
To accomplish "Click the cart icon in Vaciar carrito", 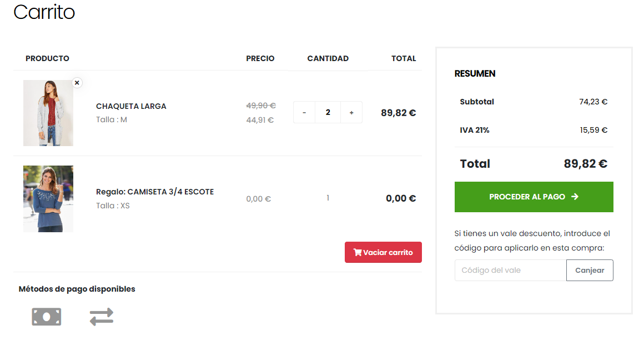I will click(358, 252).
